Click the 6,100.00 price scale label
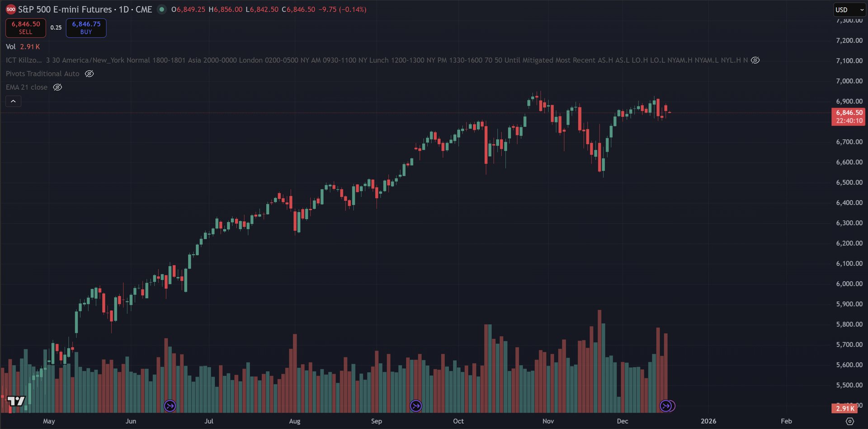Image resolution: width=868 pixels, height=429 pixels. click(x=849, y=263)
